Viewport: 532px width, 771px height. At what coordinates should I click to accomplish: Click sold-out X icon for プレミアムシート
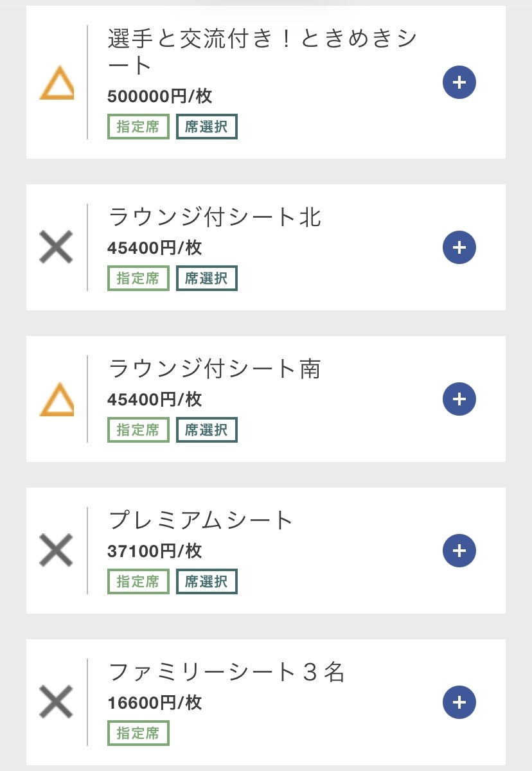click(57, 551)
